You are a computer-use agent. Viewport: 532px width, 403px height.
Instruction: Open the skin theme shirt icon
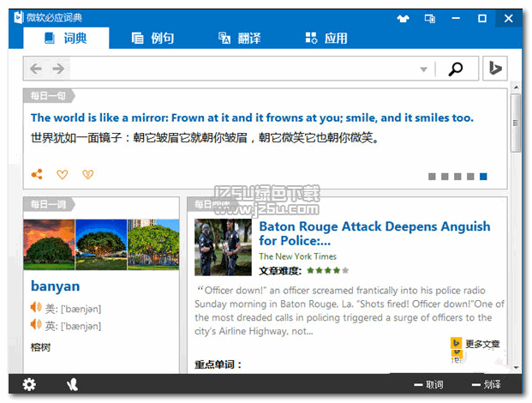(403, 18)
